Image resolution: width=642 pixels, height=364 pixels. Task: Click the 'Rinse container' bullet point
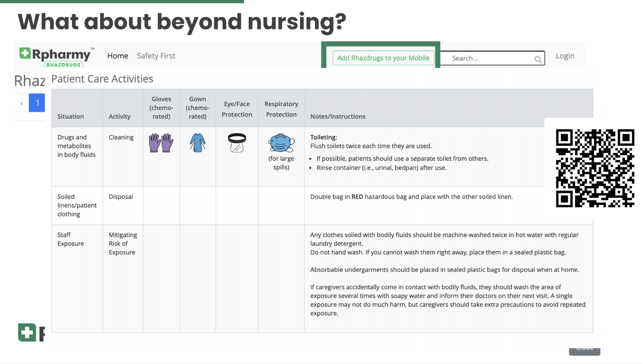pos(382,167)
